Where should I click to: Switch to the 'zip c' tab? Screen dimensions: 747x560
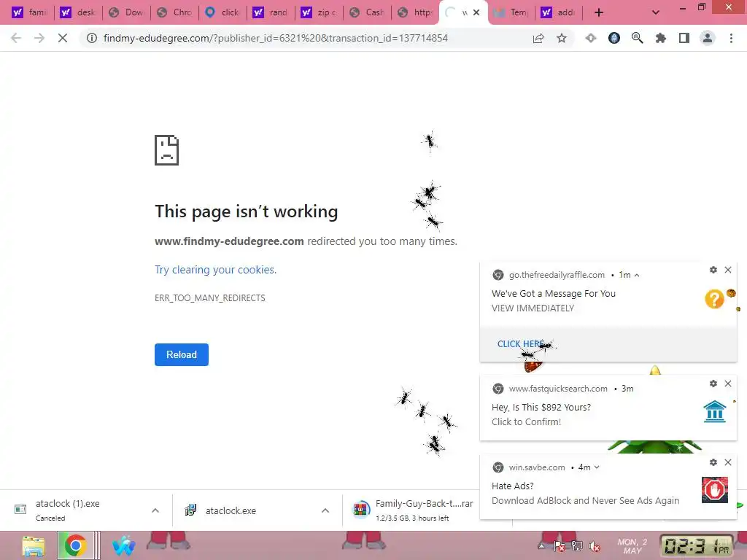click(x=320, y=12)
